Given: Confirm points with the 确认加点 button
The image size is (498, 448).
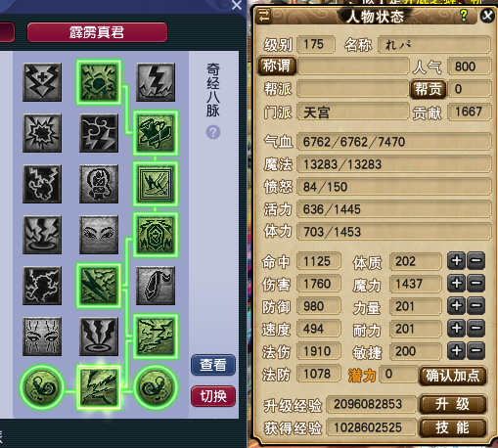Looking at the screenshot, I should [453, 376].
